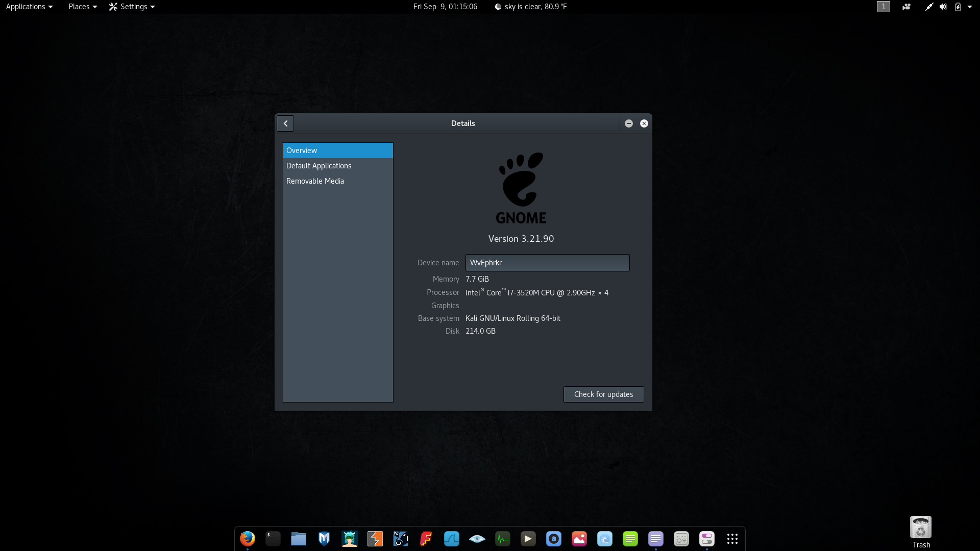Click the Check for updates button
Viewport: 980px width, 551px height.
(x=603, y=394)
